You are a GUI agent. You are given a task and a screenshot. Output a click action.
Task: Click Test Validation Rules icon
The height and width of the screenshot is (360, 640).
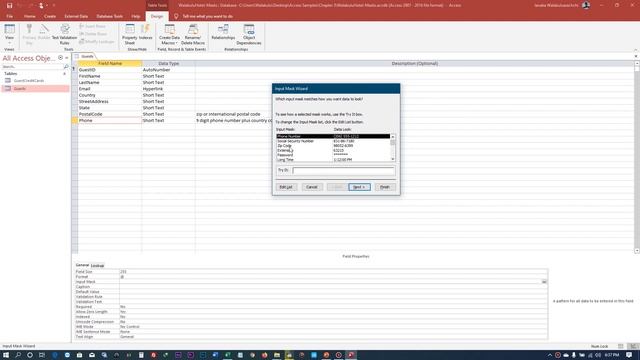tap(64, 34)
